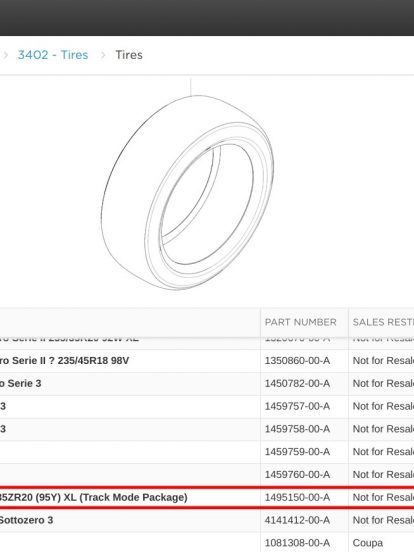Select part number 4141412-00-A
The height and width of the screenshot is (552, 414).
pyautogui.click(x=297, y=520)
